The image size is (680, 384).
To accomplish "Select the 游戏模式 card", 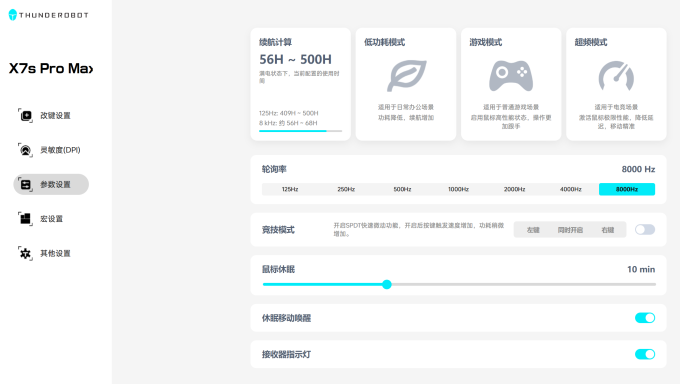I will coord(511,84).
